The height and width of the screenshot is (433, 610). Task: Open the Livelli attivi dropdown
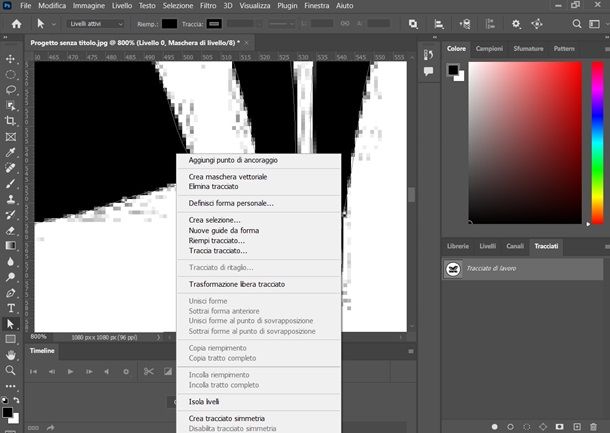click(x=96, y=24)
